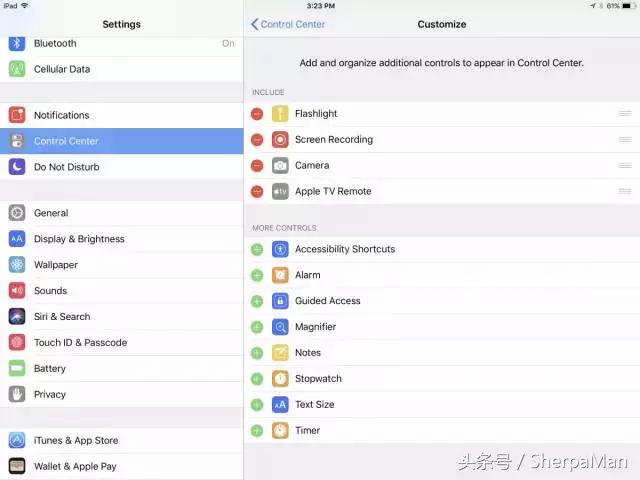Click the Text Size icon
This screenshot has width=640, height=480.
coord(280,404)
